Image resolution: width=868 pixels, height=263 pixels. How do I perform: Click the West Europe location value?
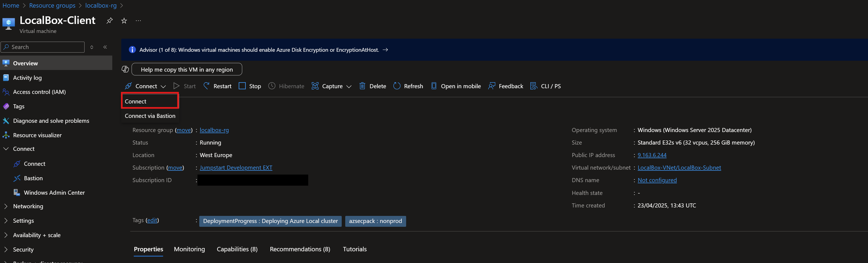pos(216,155)
